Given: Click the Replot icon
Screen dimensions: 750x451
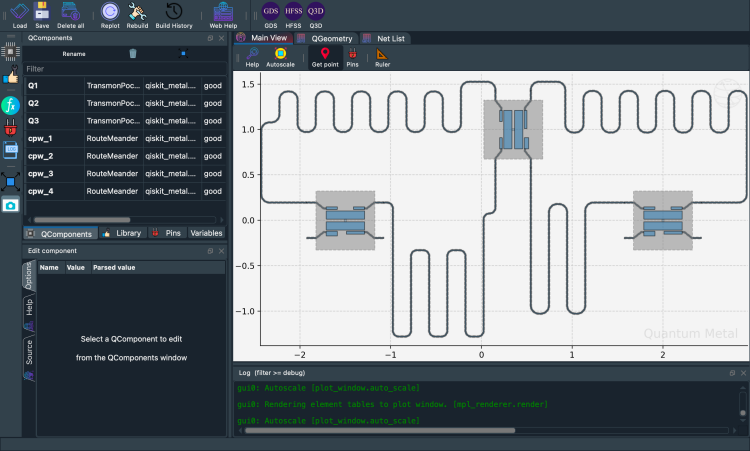Looking at the screenshot, I should click(110, 15).
